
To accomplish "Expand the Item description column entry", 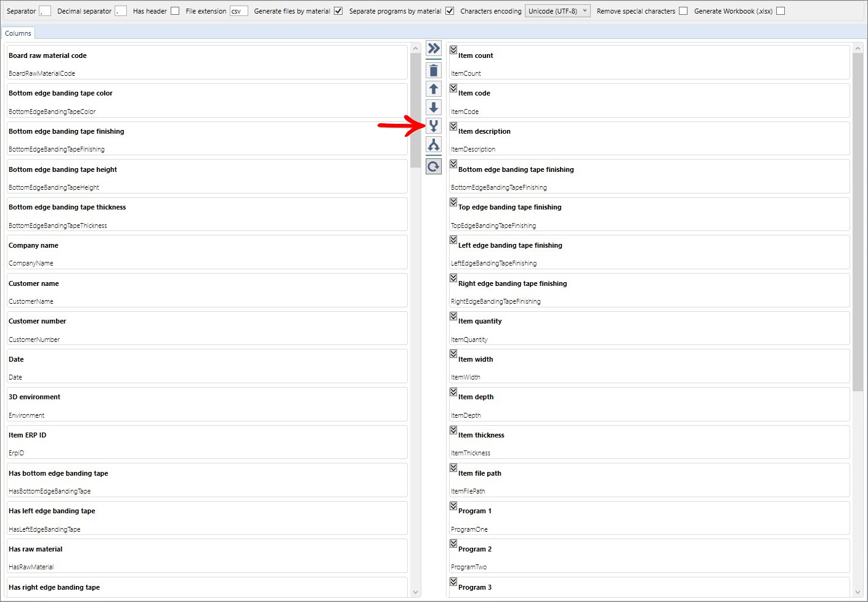I will pos(453,126).
